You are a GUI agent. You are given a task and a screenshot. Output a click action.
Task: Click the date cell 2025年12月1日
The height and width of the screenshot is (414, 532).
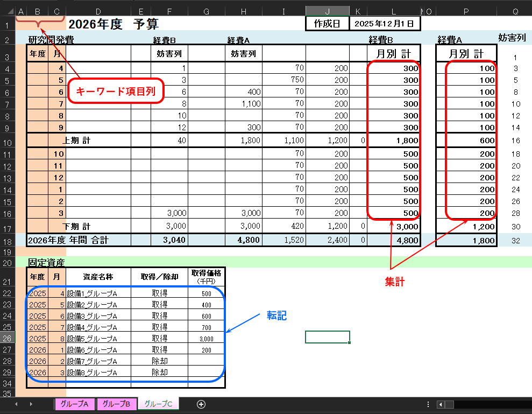tap(385, 24)
